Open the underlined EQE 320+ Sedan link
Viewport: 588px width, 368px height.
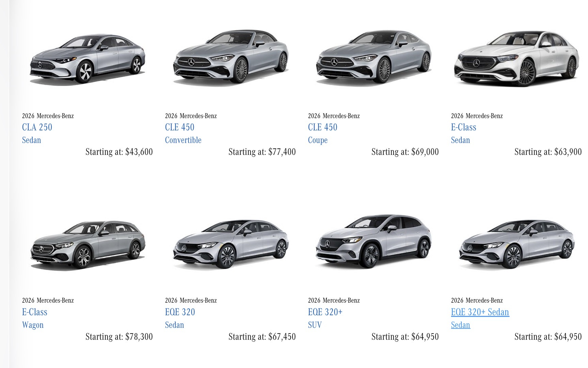point(480,312)
